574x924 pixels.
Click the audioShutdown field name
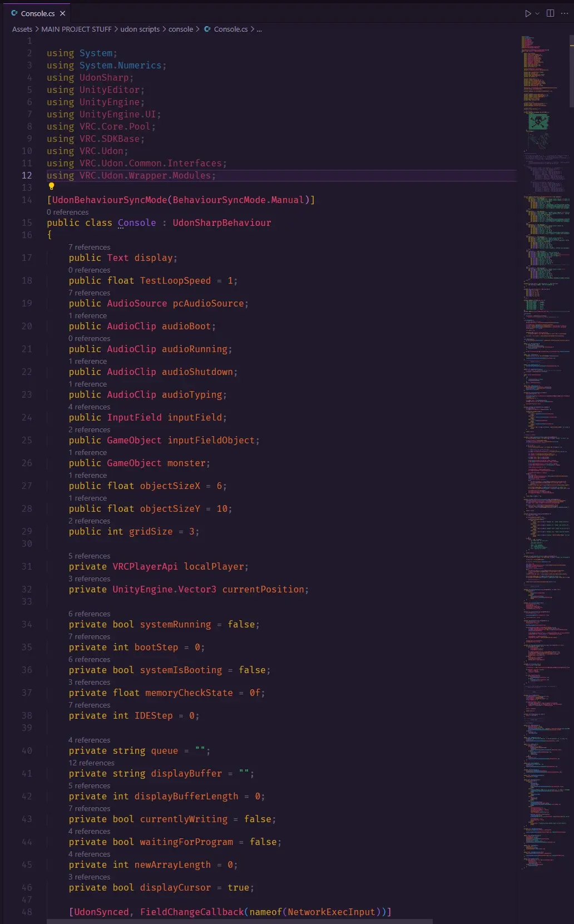(x=197, y=372)
